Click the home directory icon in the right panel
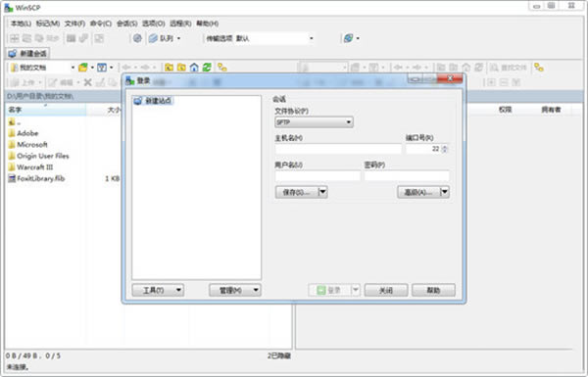Viewport: 588px width, 377px height. [x=466, y=68]
